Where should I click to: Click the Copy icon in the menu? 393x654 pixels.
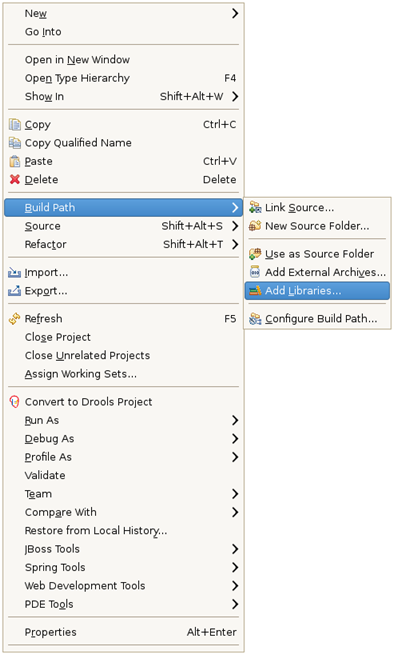(x=15, y=125)
